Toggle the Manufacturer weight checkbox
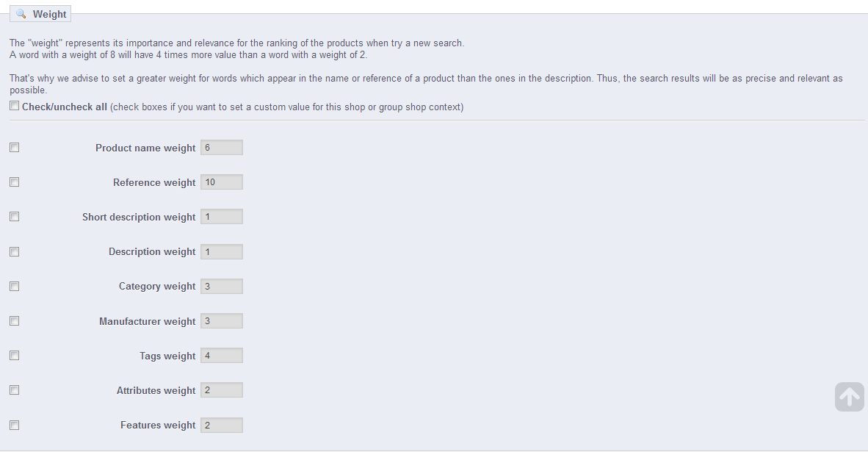This screenshot has width=868, height=452. (15, 321)
